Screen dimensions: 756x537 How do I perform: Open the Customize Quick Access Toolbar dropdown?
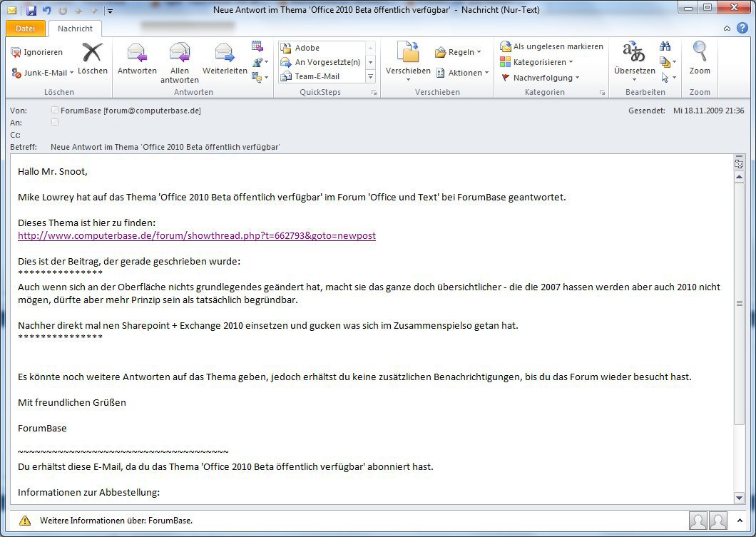pos(110,11)
